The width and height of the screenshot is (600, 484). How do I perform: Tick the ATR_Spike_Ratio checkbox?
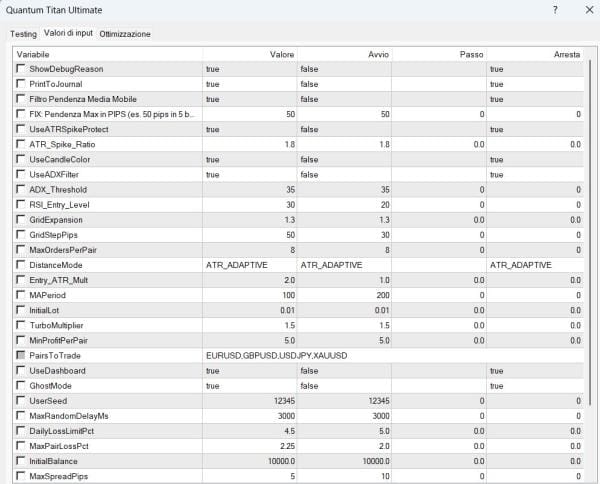click(21, 144)
